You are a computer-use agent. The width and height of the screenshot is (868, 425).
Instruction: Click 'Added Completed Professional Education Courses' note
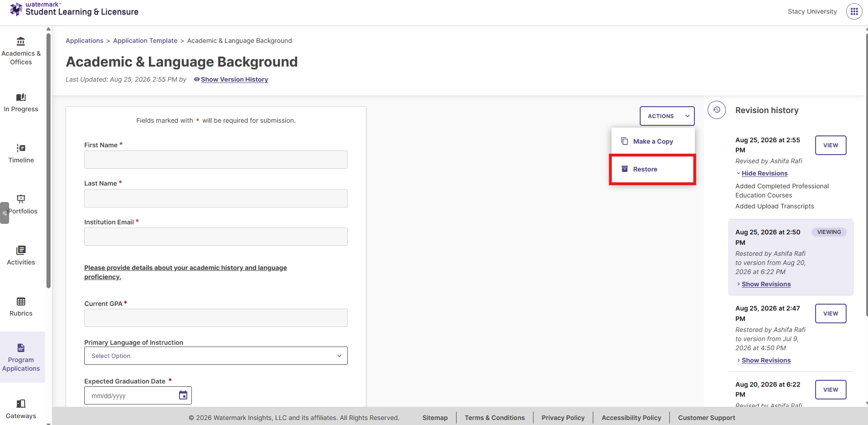coord(782,191)
